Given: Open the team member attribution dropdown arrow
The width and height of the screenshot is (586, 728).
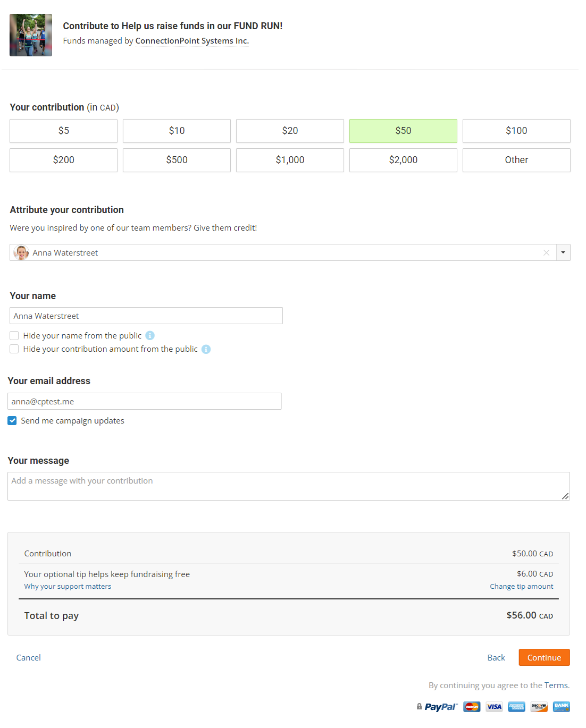Looking at the screenshot, I should tap(563, 252).
